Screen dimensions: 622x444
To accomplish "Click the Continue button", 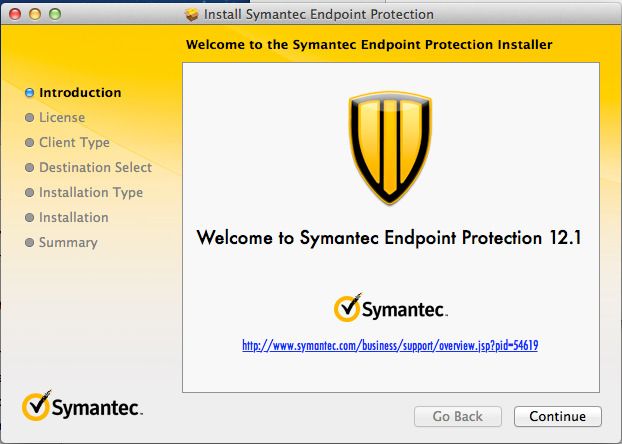I will pos(558,416).
